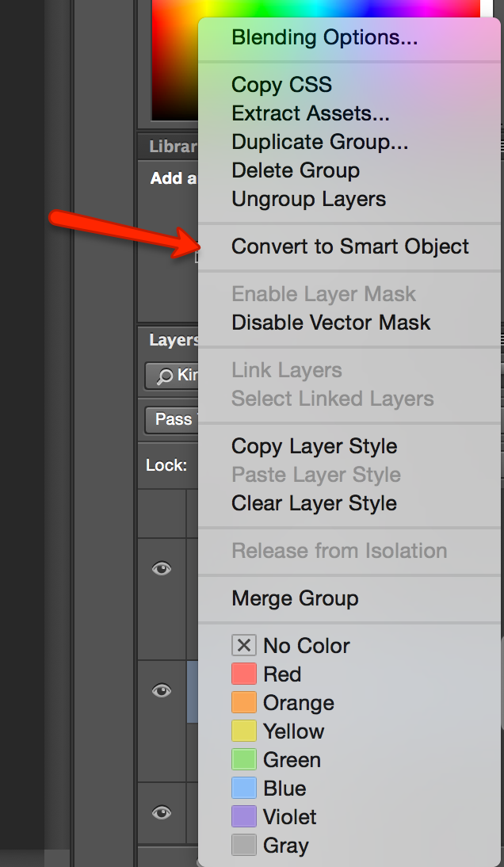Convert the group to a Smart Object
Screen dimensions: 504x867
[349, 246]
